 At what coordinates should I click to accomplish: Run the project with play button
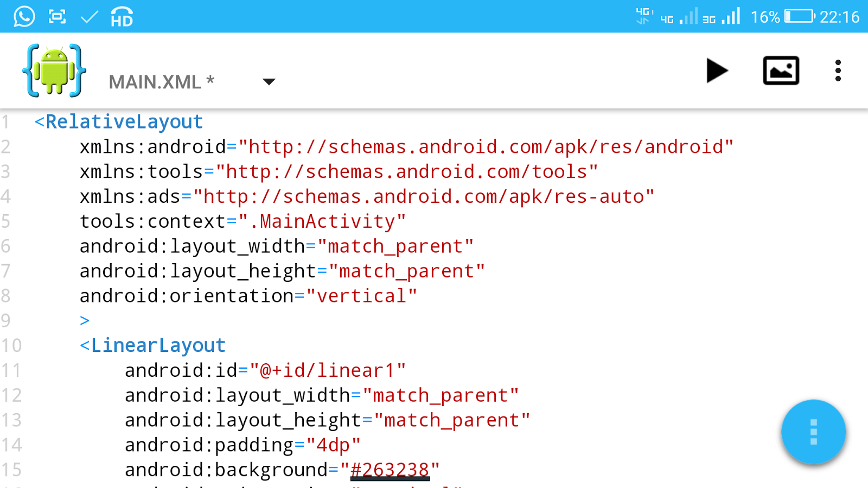(x=717, y=70)
